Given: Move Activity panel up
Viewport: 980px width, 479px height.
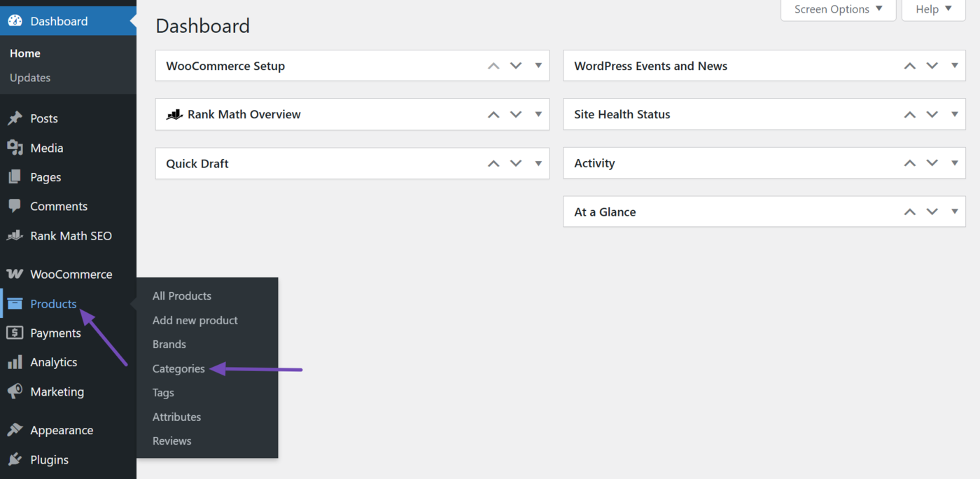Looking at the screenshot, I should (x=909, y=163).
